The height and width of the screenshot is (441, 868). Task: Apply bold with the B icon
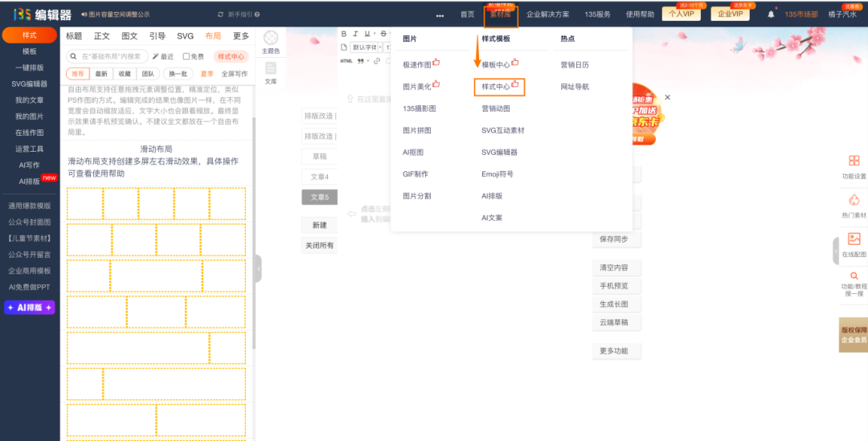click(x=344, y=34)
